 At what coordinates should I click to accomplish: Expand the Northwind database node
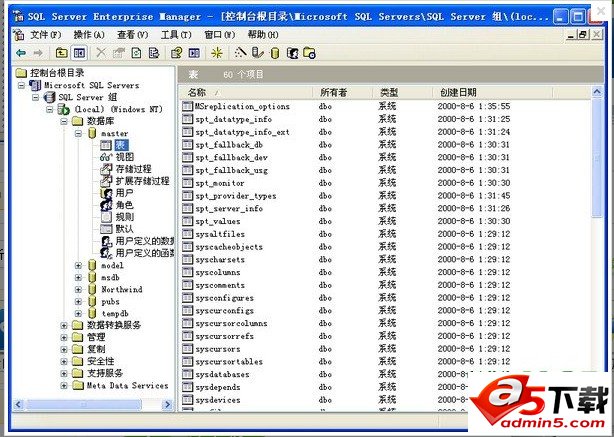pyautogui.click(x=78, y=289)
